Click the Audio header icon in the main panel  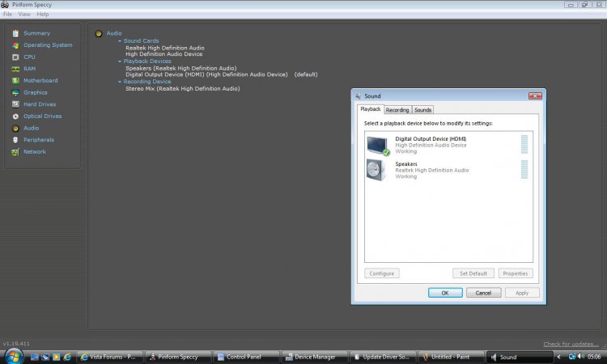(99, 34)
